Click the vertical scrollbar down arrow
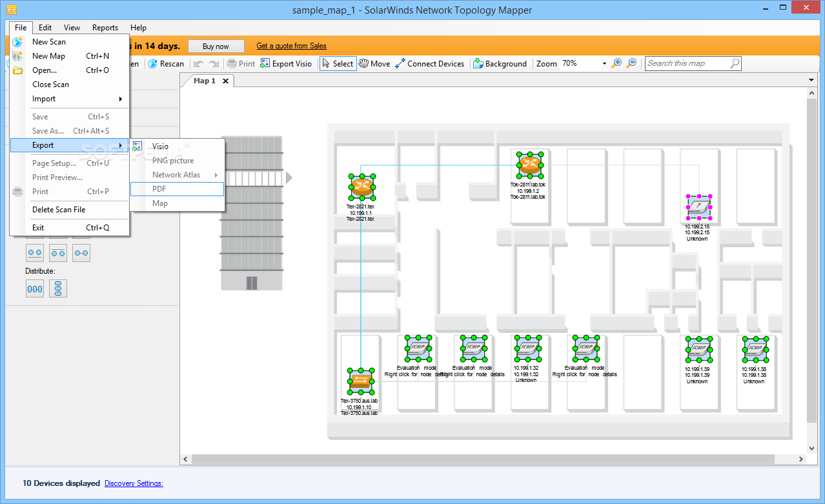Image resolution: width=825 pixels, height=504 pixels. pos(812,449)
